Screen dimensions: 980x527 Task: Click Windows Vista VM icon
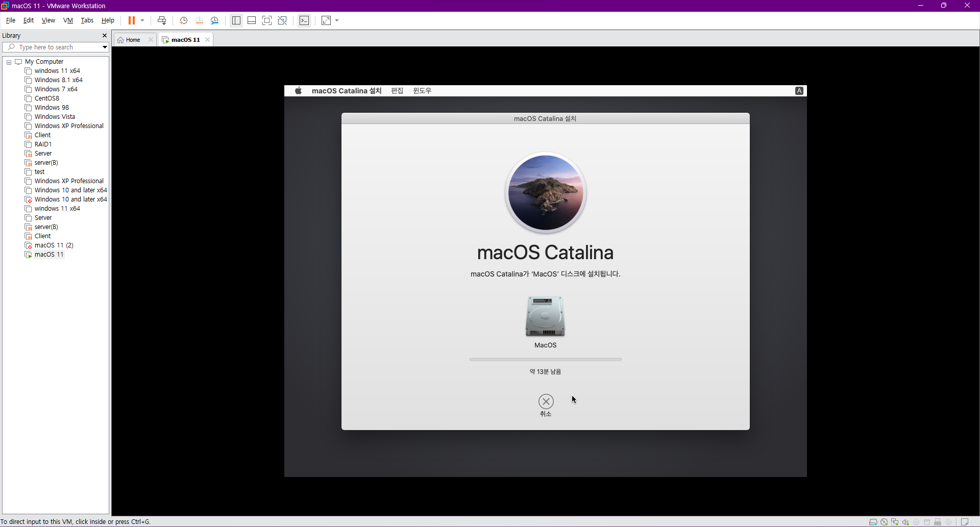pyautogui.click(x=29, y=117)
